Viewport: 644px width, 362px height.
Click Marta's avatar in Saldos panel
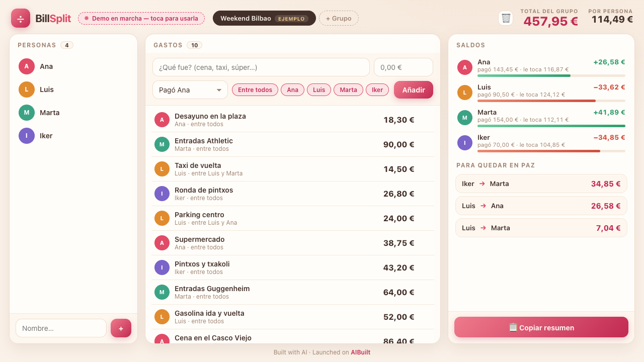(465, 118)
